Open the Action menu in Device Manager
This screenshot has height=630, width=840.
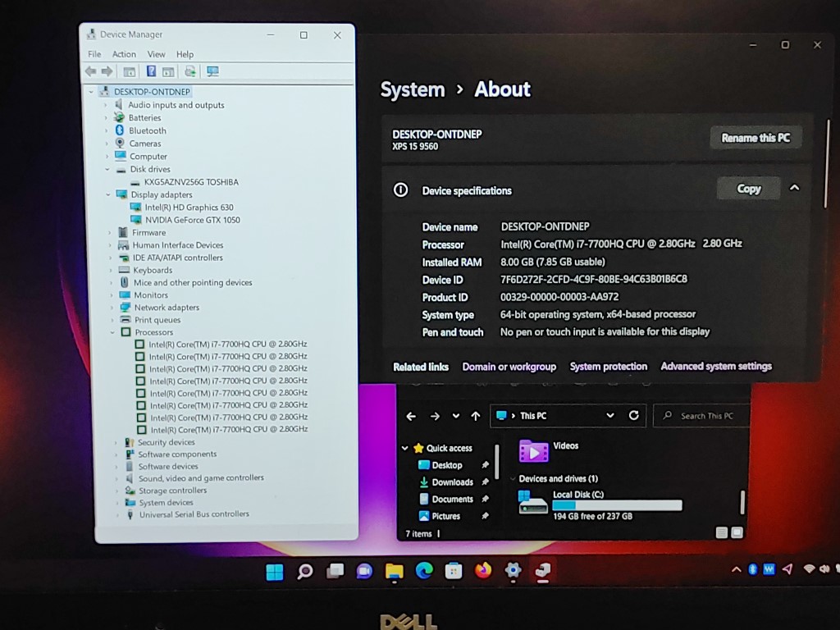coord(124,54)
